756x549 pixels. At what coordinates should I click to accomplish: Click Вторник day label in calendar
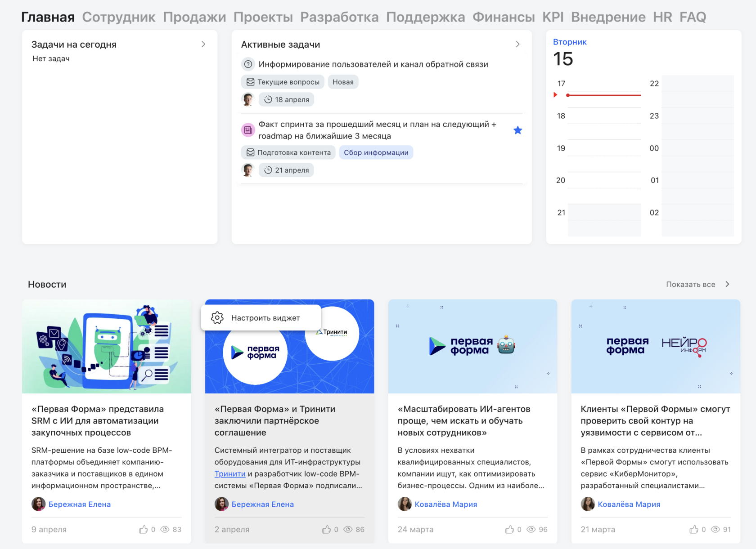[570, 42]
